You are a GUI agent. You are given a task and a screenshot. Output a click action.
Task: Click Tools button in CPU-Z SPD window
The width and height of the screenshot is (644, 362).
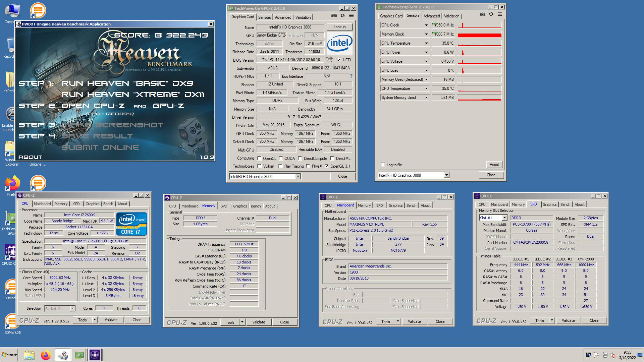click(539, 321)
